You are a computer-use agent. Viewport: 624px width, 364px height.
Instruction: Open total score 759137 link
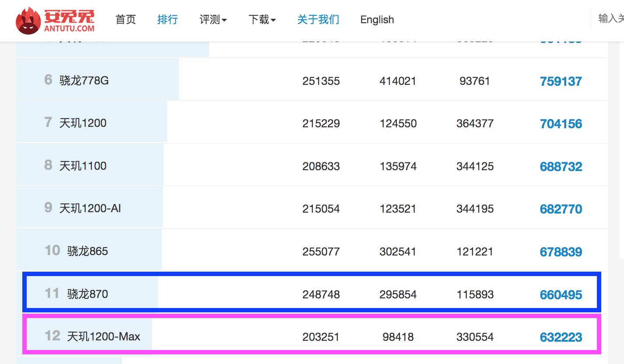click(561, 81)
